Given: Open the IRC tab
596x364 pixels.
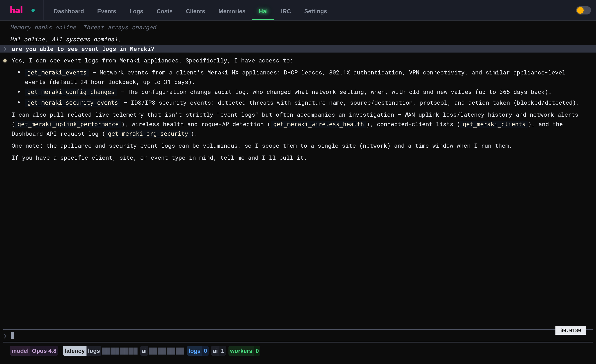Looking at the screenshot, I should tap(286, 11).
